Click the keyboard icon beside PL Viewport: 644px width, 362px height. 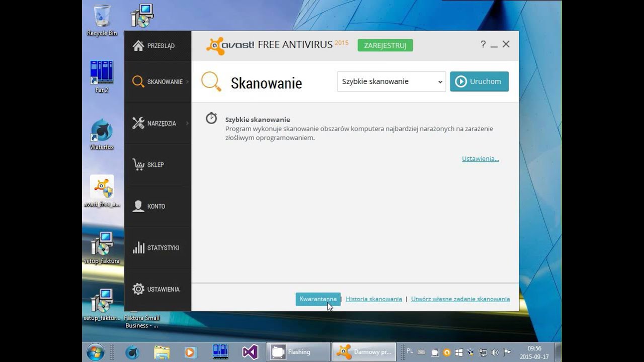coord(421,352)
